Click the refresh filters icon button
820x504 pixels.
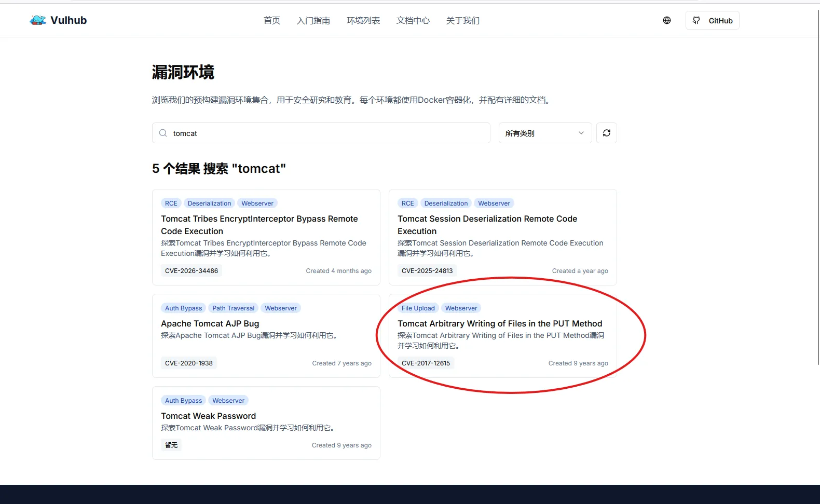(x=607, y=133)
